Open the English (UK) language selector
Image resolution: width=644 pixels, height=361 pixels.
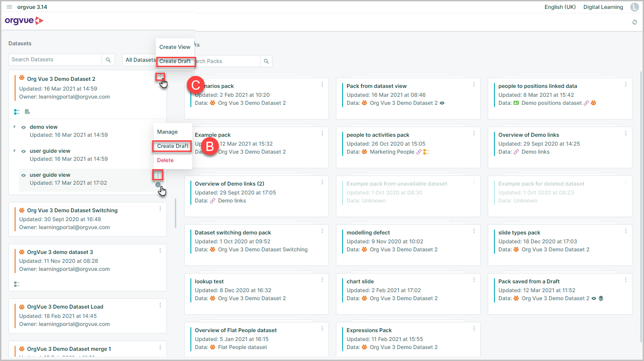pyautogui.click(x=560, y=7)
